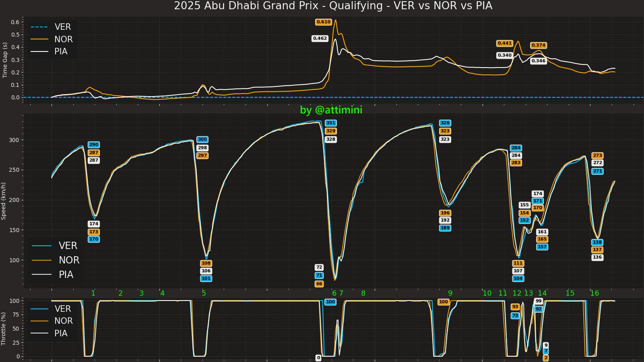Click the 138 speed label
Viewport: 644px width, 362px height.
coord(597,243)
